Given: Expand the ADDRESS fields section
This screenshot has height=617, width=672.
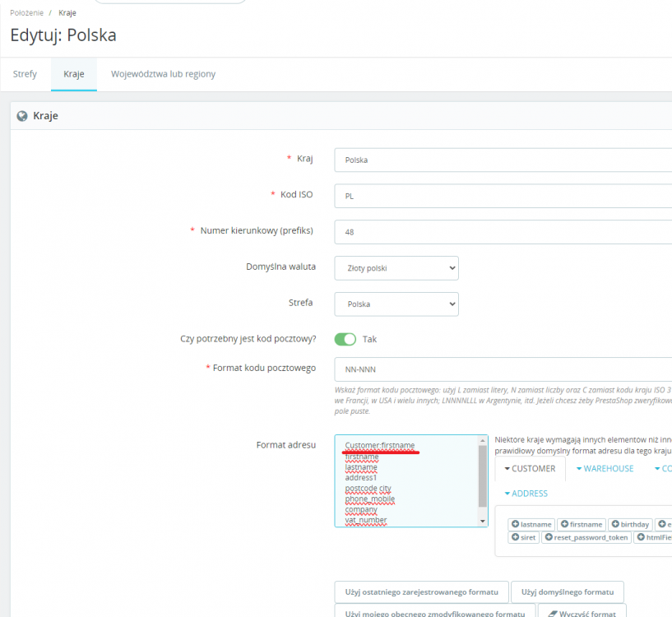Looking at the screenshot, I should 525,494.
